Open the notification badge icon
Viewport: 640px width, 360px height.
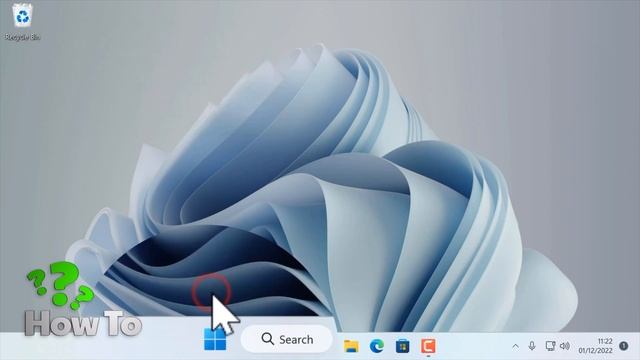[x=624, y=346]
